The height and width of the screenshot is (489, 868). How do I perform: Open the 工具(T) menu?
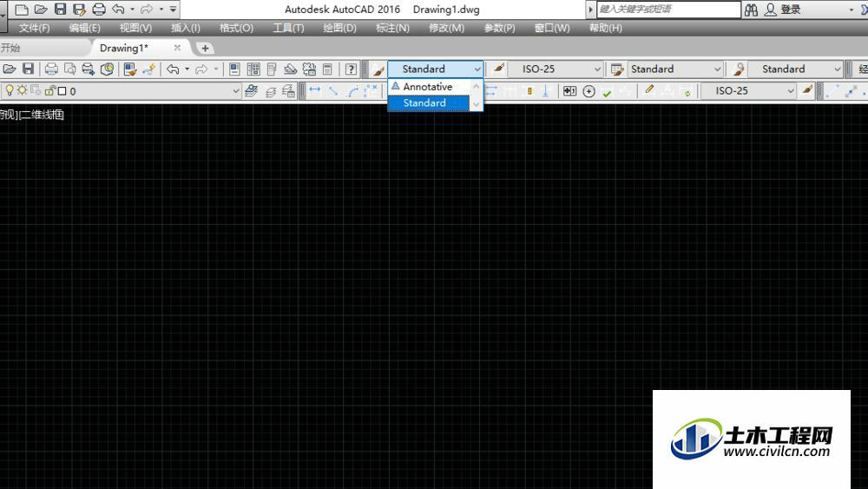[x=288, y=28]
